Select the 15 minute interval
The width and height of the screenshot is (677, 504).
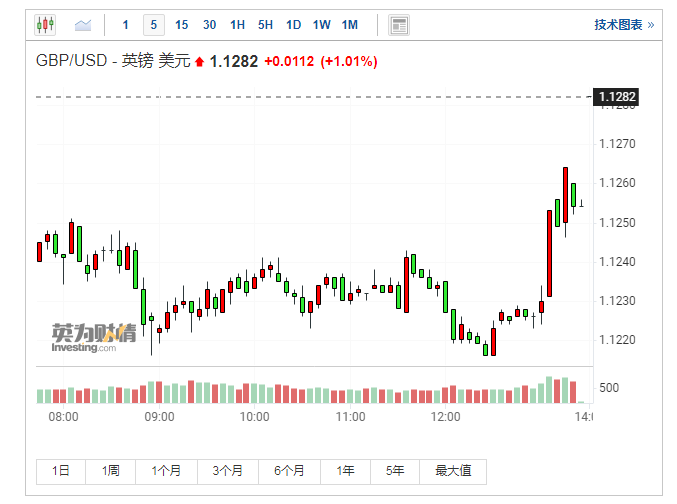182,25
